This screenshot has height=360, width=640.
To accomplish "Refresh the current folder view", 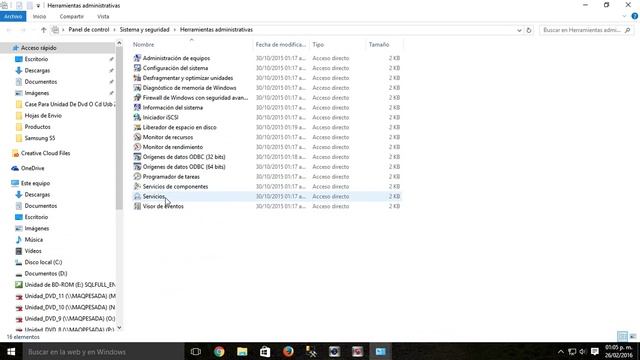I will 529,30.
